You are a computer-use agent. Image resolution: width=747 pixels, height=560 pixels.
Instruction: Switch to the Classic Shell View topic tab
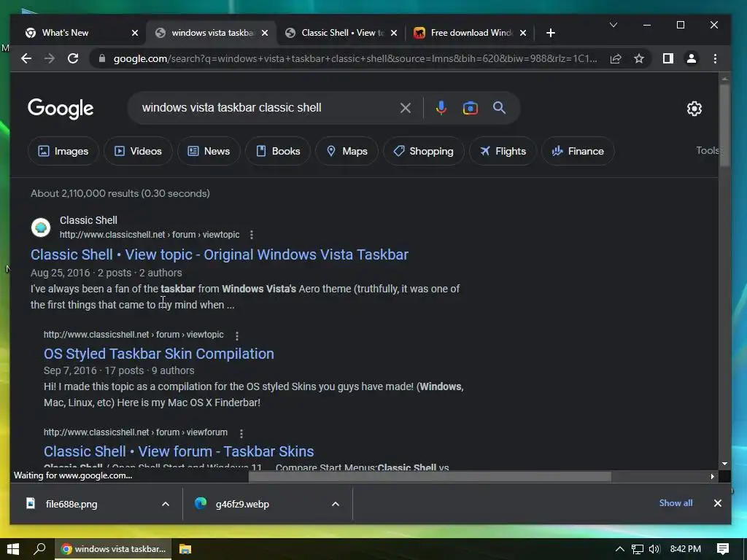click(342, 33)
